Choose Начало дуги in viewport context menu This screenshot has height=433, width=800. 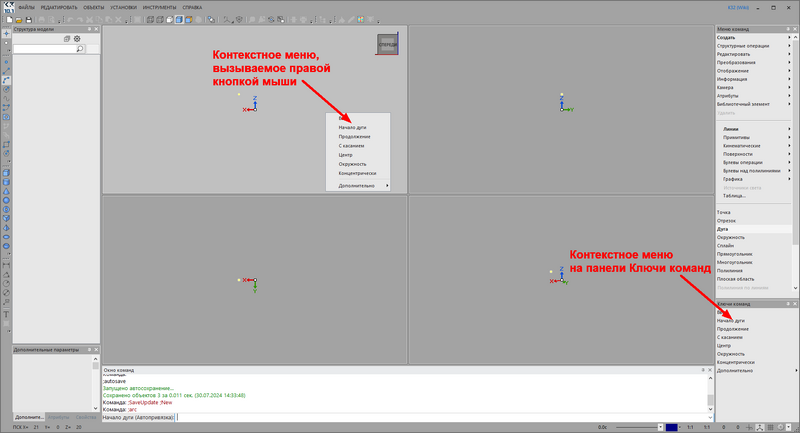(x=358, y=128)
